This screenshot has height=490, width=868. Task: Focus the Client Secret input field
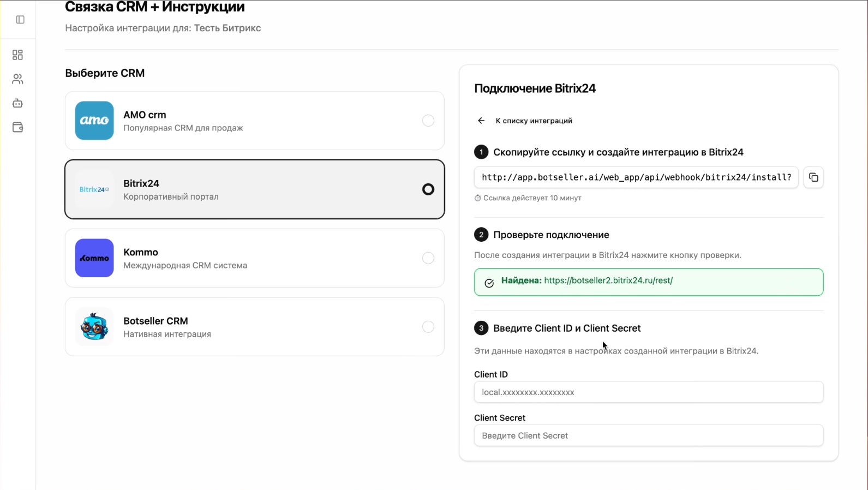(648, 435)
